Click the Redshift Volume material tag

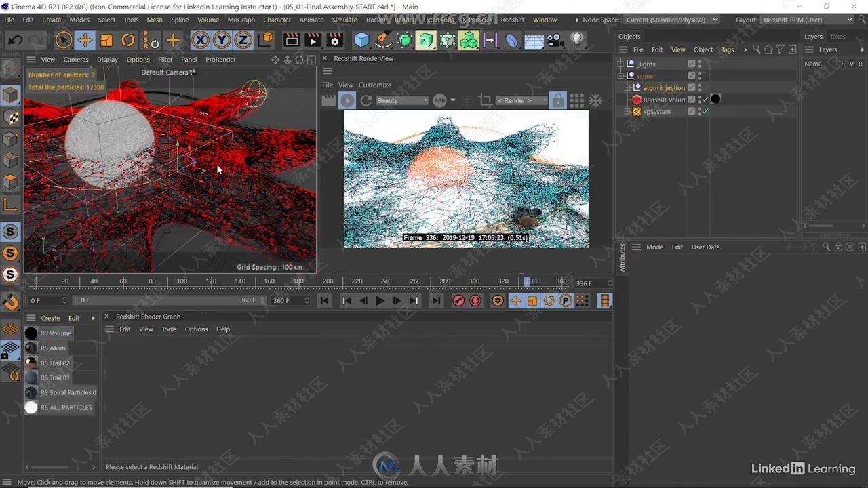click(715, 100)
